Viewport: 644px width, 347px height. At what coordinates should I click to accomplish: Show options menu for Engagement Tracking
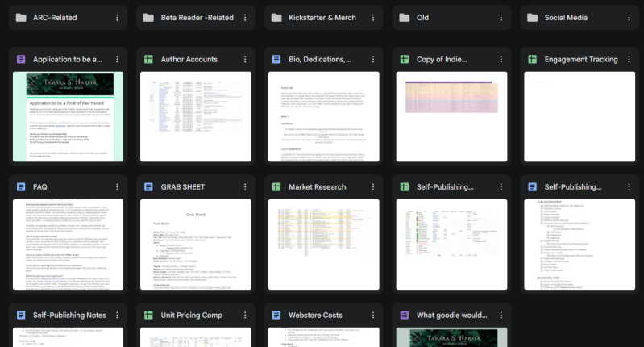pos(629,59)
